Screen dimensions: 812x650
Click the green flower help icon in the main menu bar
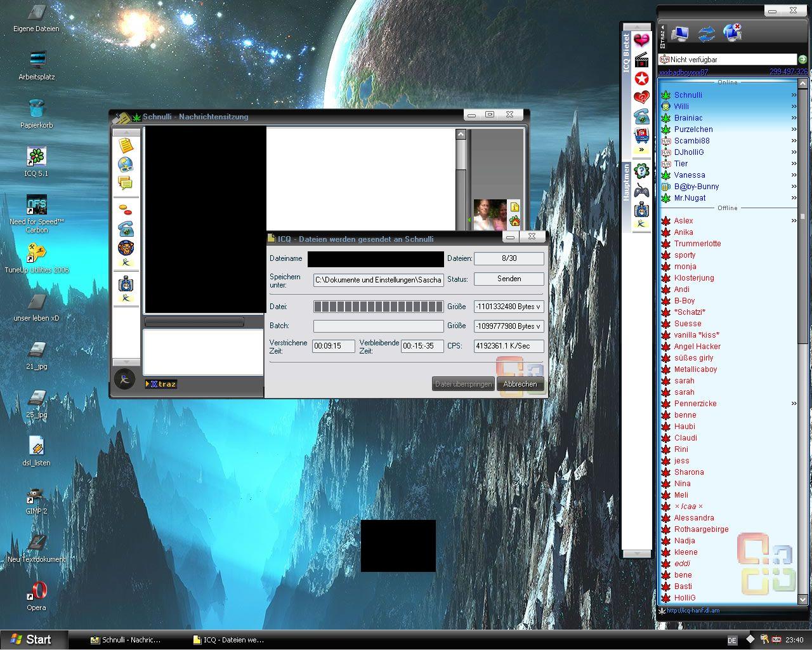point(641,171)
